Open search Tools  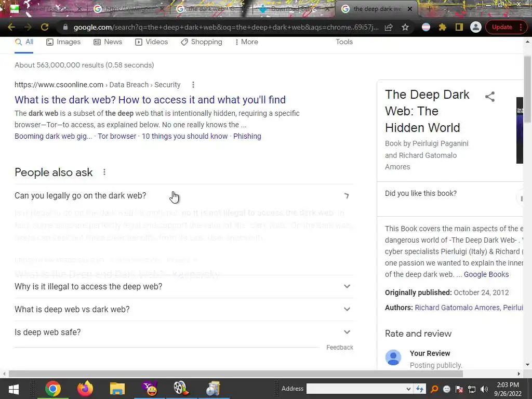(344, 42)
